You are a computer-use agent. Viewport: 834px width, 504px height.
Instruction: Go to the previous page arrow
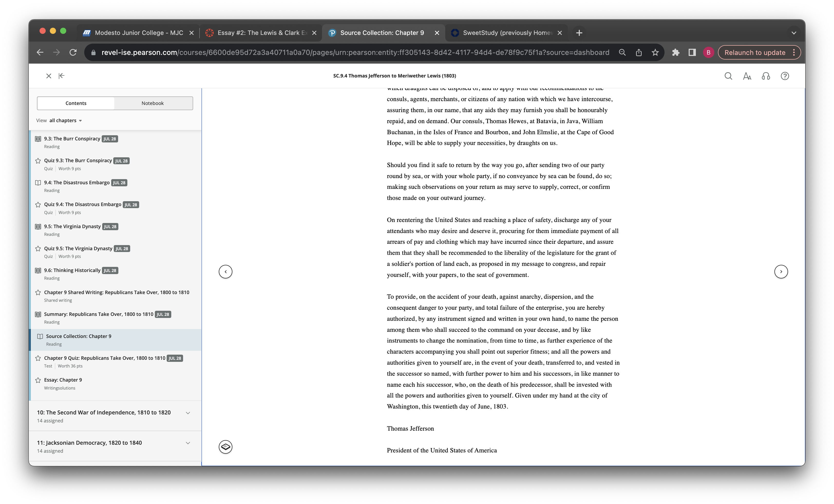pyautogui.click(x=225, y=271)
